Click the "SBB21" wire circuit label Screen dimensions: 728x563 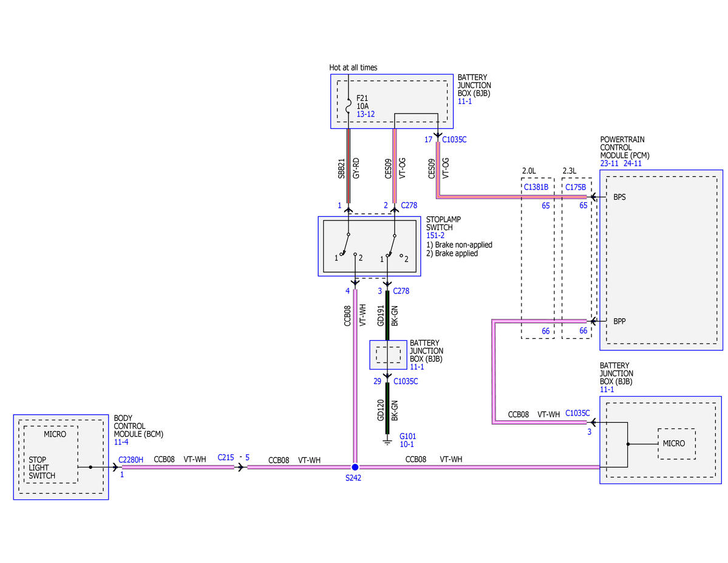pyautogui.click(x=342, y=169)
